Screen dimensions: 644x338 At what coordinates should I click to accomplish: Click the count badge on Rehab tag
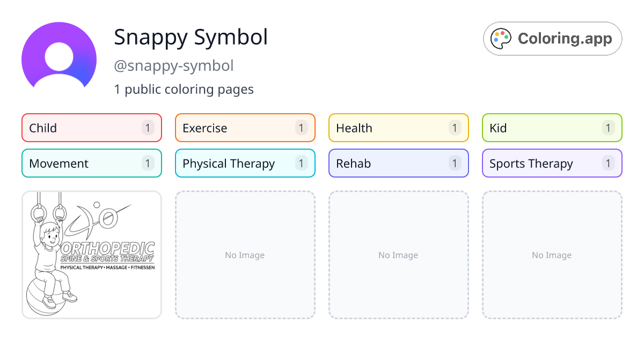455,163
